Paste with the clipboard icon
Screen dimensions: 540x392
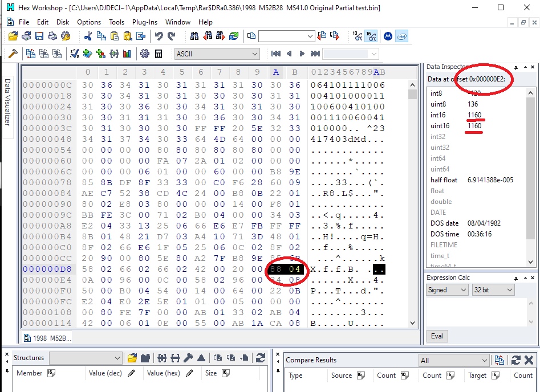(x=115, y=36)
